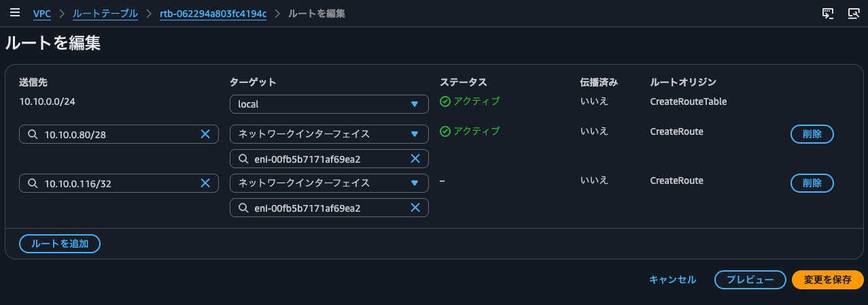Click キャンセル to discard changes
The width and height of the screenshot is (868, 305).
[x=672, y=280]
